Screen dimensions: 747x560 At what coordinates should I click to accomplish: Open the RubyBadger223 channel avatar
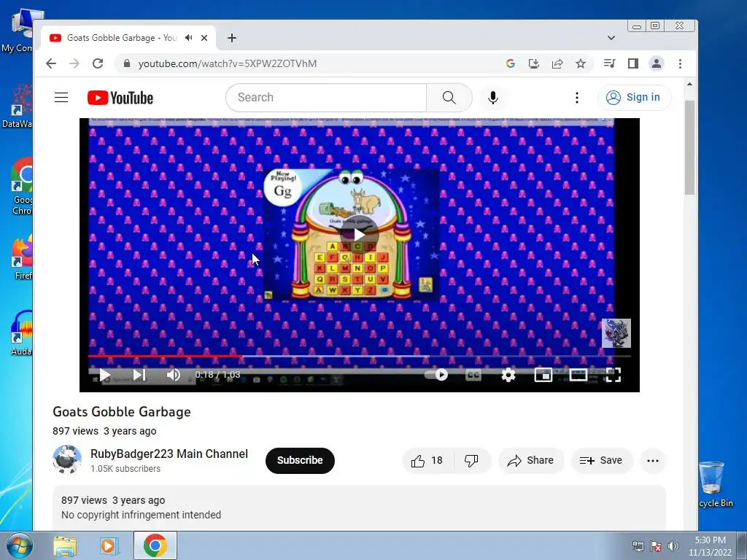67,459
